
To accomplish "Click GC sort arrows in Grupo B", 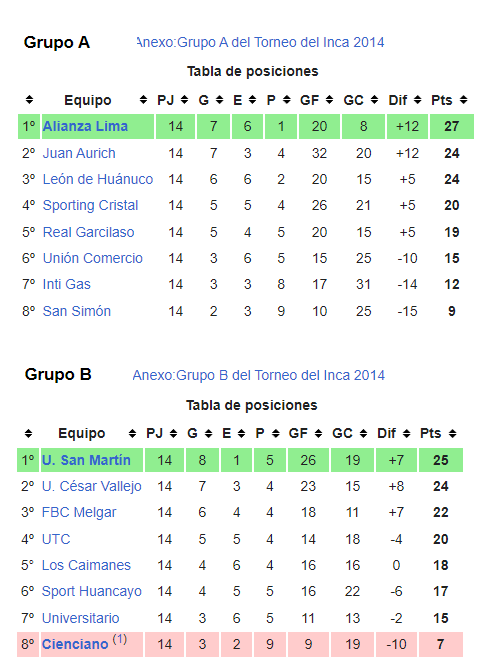I will tap(363, 433).
